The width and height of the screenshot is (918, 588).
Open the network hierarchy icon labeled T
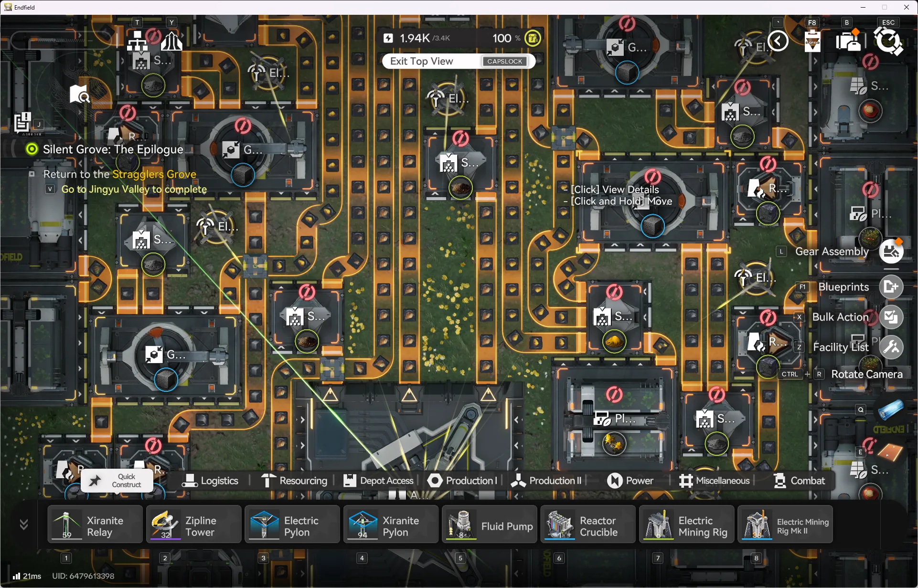pos(138,41)
